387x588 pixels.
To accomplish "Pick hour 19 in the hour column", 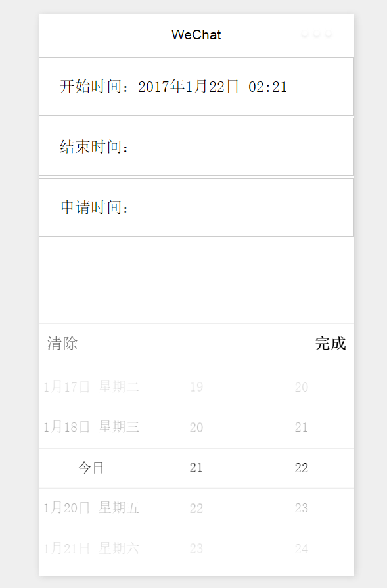I will [196, 386].
